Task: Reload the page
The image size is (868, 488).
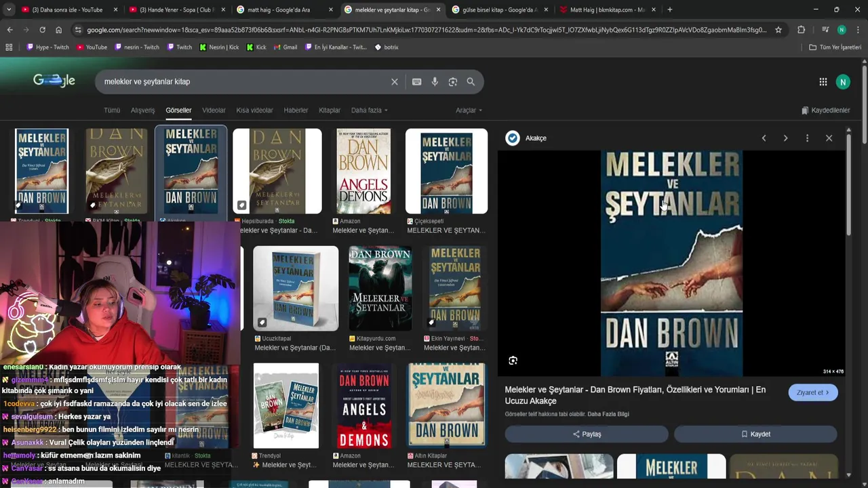Action: 42,30
